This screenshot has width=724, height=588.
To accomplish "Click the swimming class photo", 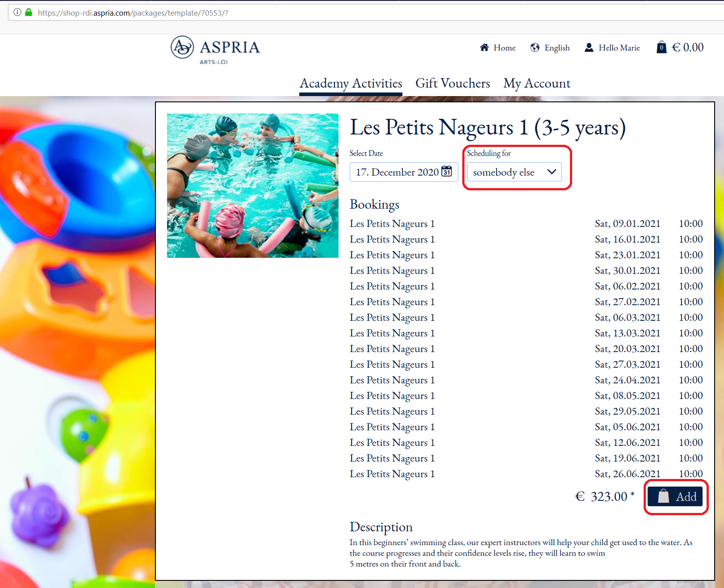I will pyautogui.click(x=252, y=185).
